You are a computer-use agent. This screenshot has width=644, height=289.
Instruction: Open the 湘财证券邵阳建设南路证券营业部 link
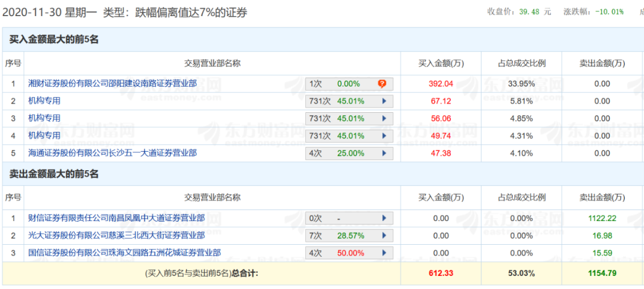pyautogui.click(x=113, y=84)
